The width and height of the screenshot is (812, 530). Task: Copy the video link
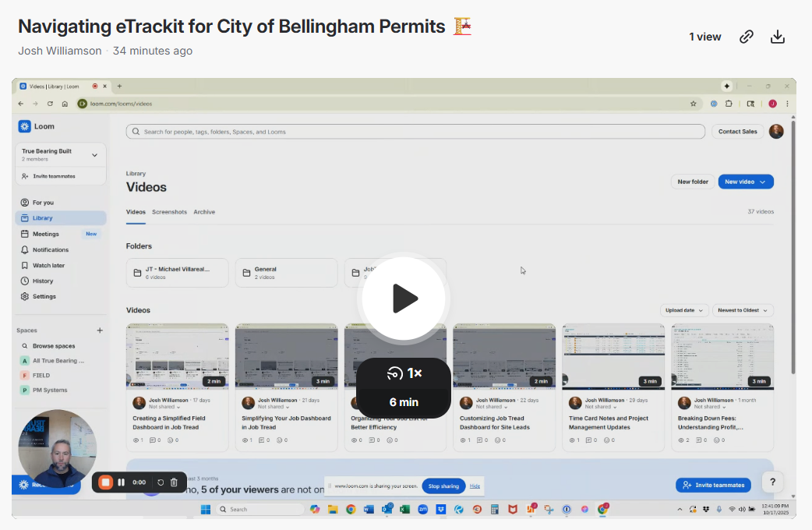tap(746, 37)
